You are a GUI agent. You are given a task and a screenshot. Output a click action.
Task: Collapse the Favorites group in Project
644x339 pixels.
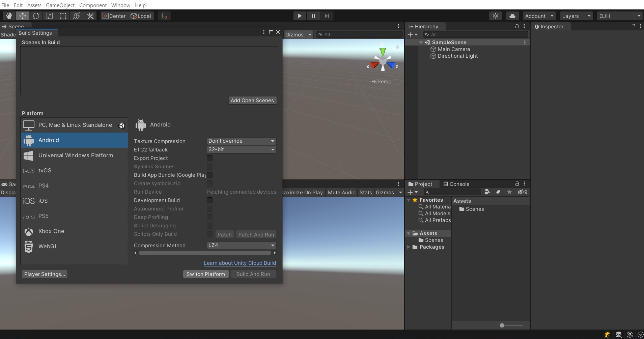click(x=409, y=200)
